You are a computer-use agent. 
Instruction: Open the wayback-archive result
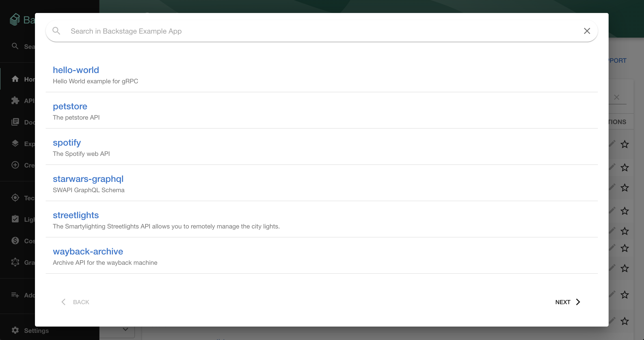tap(88, 251)
